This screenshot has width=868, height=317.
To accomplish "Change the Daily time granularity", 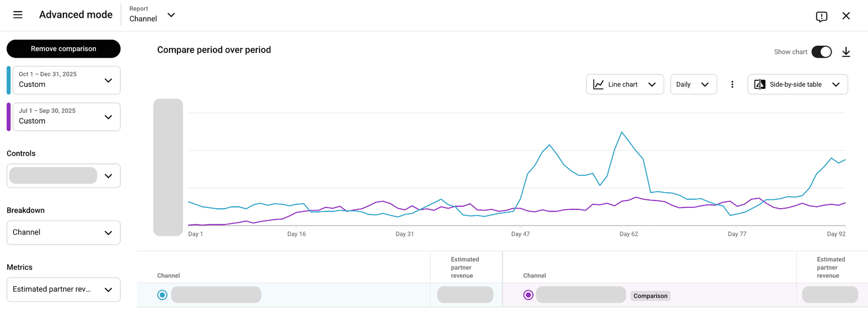I will 693,84.
